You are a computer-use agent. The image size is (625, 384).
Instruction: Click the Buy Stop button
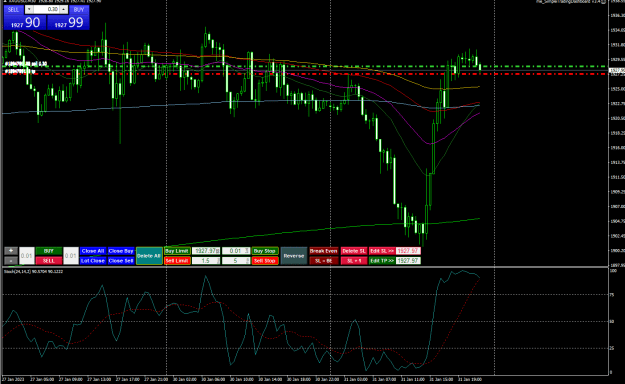(265, 251)
